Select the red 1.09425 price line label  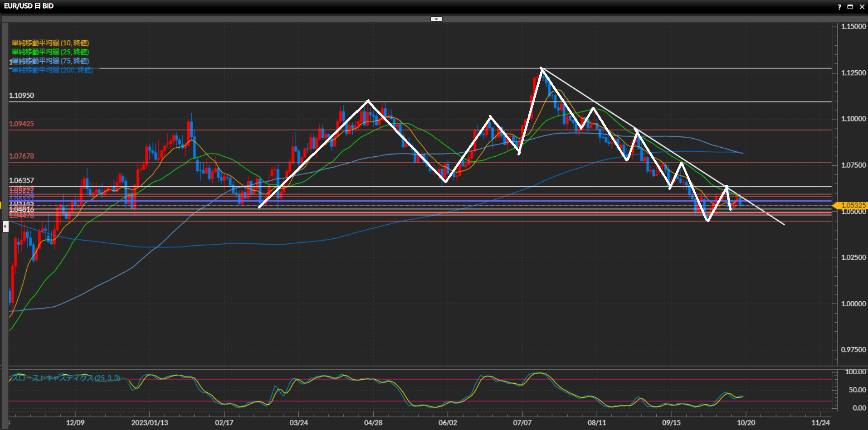point(21,124)
